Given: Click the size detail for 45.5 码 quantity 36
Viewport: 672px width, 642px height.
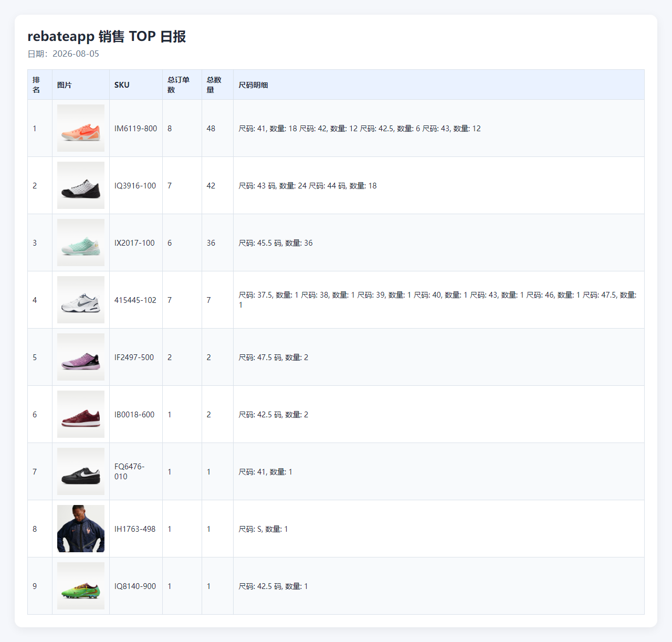Looking at the screenshot, I should point(276,243).
